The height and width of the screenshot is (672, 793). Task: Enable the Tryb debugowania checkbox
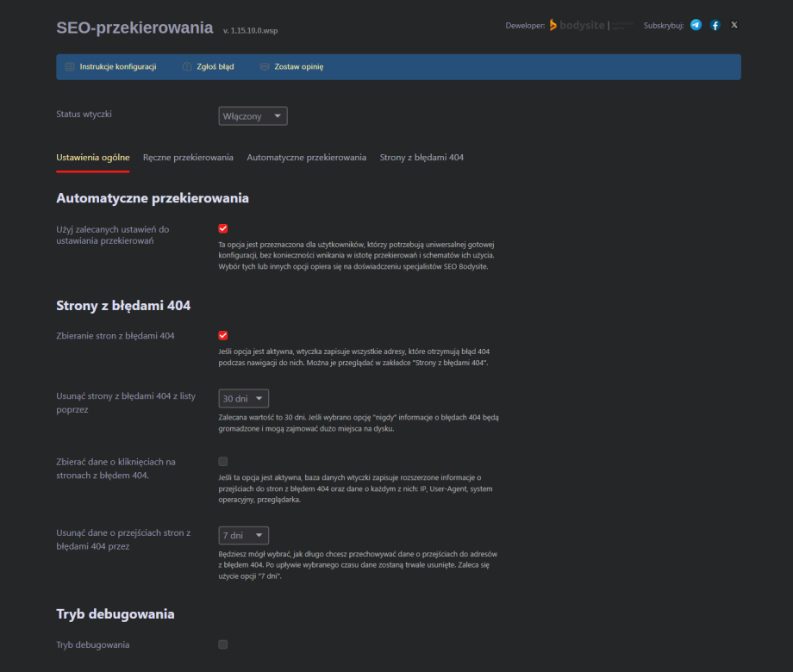point(223,644)
